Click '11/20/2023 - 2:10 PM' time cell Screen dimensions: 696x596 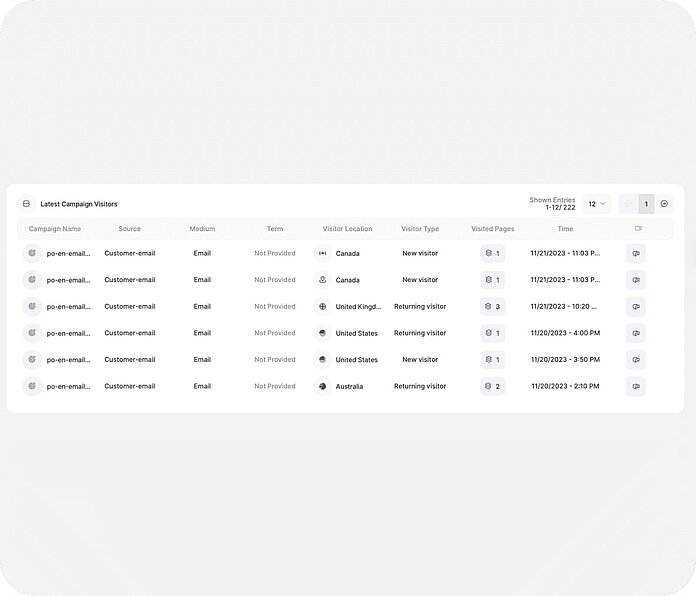(x=566, y=386)
